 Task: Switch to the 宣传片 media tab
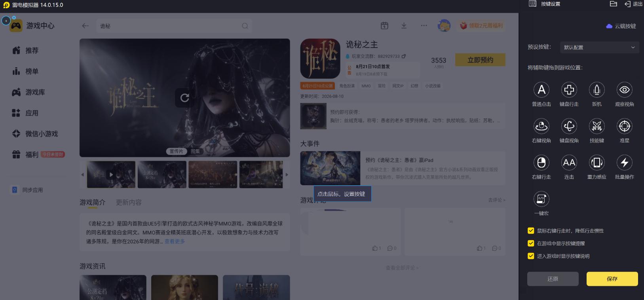click(x=177, y=151)
